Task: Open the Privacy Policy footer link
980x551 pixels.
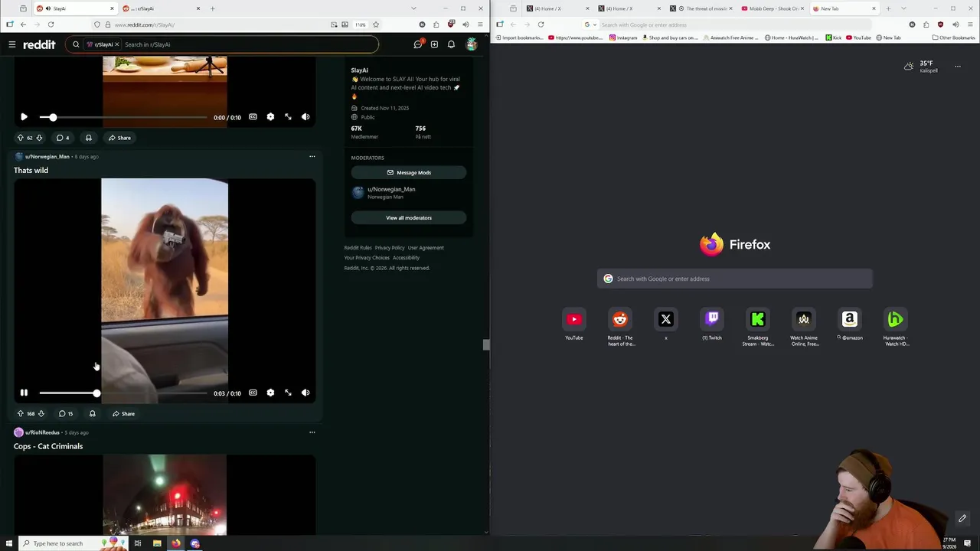Action: point(390,247)
